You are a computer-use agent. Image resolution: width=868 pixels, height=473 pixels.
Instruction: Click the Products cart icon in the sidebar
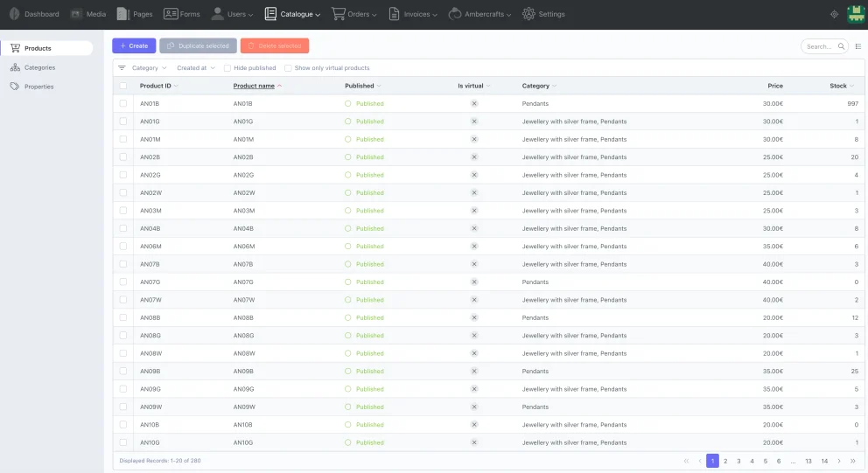click(15, 48)
